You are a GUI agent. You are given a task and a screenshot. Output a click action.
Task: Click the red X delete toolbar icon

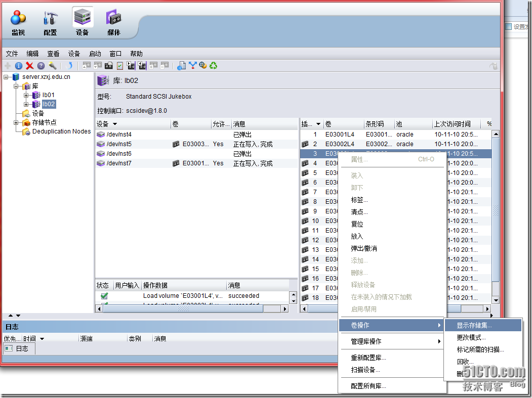(29, 66)
